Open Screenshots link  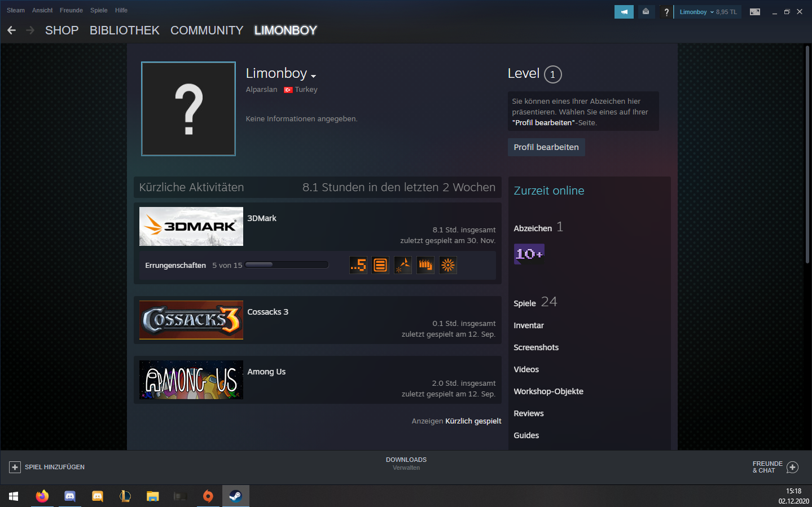pyautogui.click(x=536, y=347)
